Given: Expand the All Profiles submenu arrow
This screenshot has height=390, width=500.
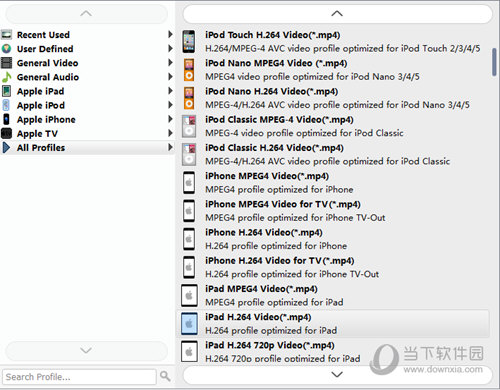Looking at the screenshot, I should pos(170,147).
